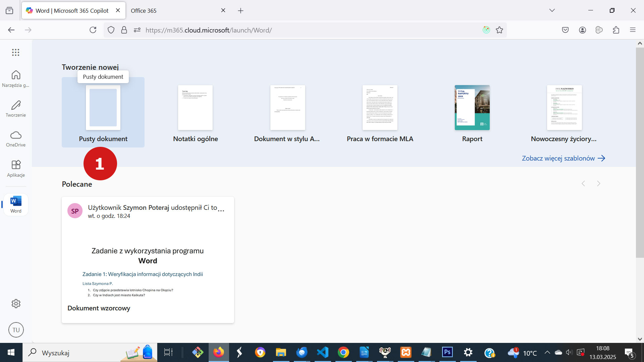Open the app launcher grid icon
Viewport: 644px width, 362px height.
[15, 52]
